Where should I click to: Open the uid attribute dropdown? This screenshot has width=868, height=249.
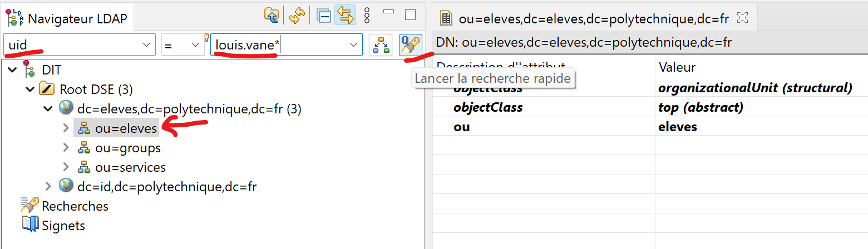coord(147,45)
